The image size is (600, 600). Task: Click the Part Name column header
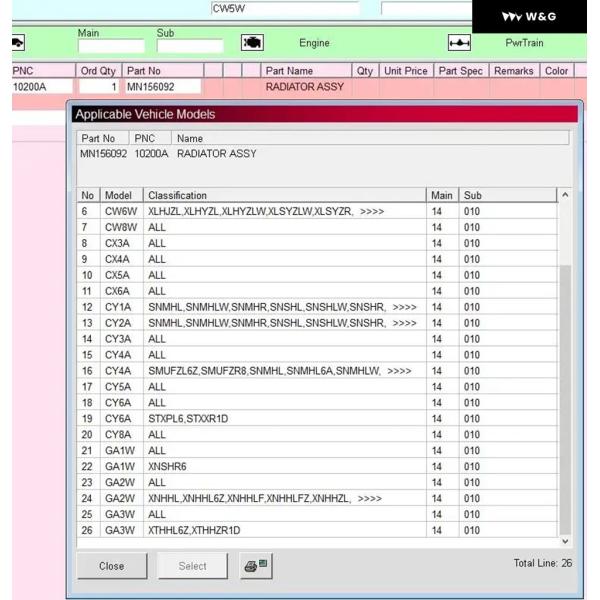click(x=306, y=71)
